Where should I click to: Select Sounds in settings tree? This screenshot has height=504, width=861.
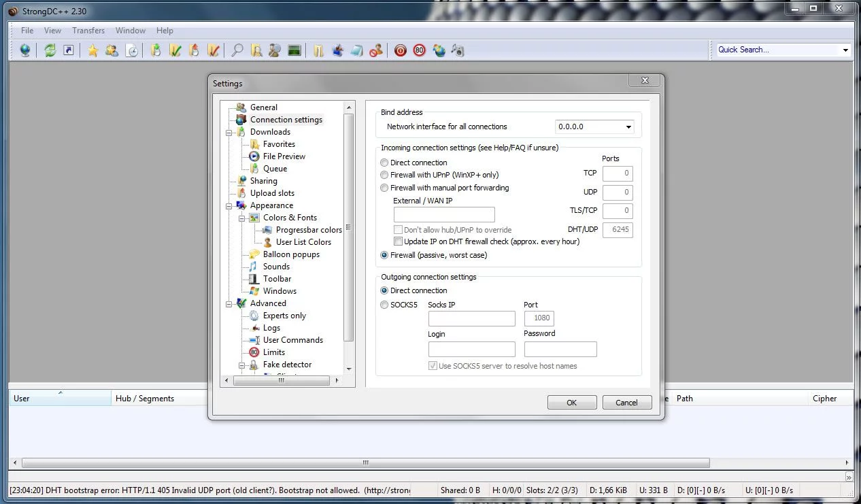pyautogui.click(x=276, y=267)
